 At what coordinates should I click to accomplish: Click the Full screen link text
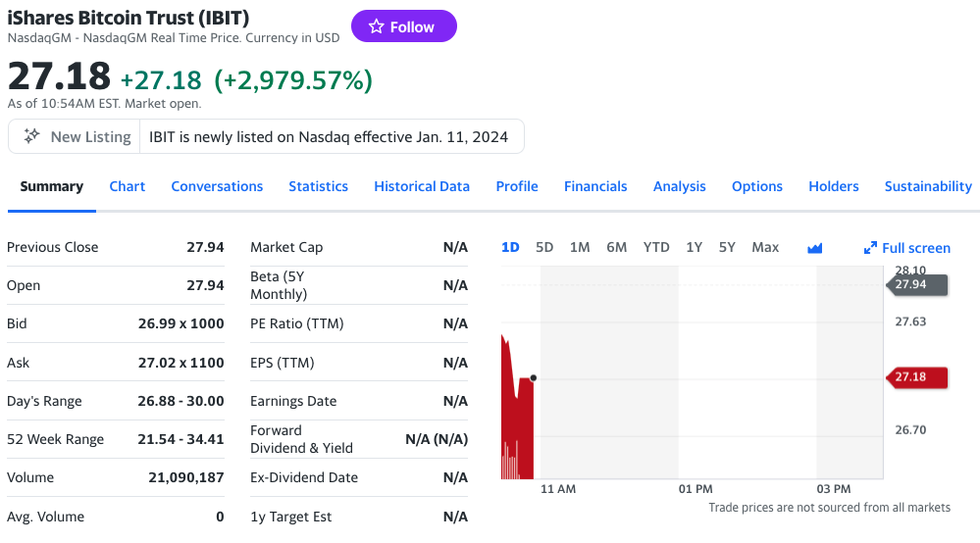tap(915, 248)
